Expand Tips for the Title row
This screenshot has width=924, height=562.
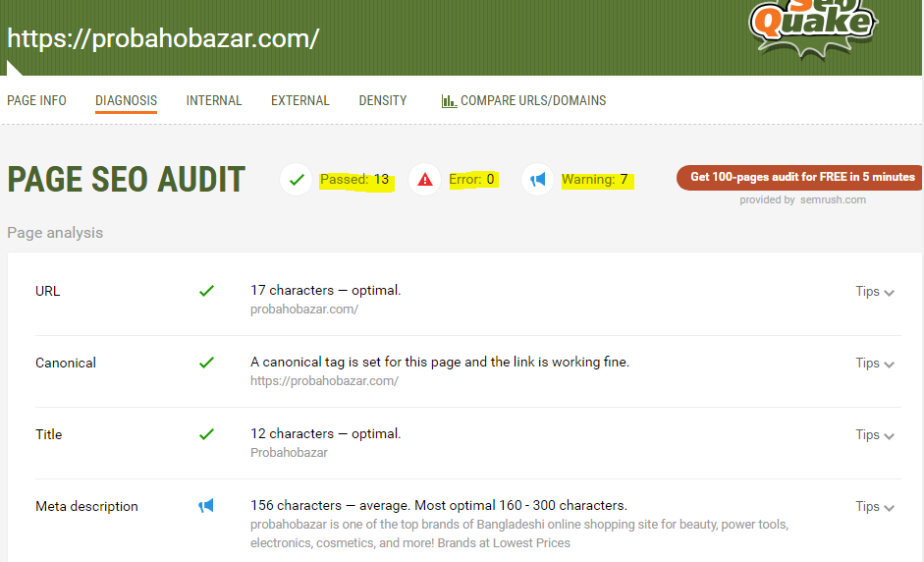[875, 435]
